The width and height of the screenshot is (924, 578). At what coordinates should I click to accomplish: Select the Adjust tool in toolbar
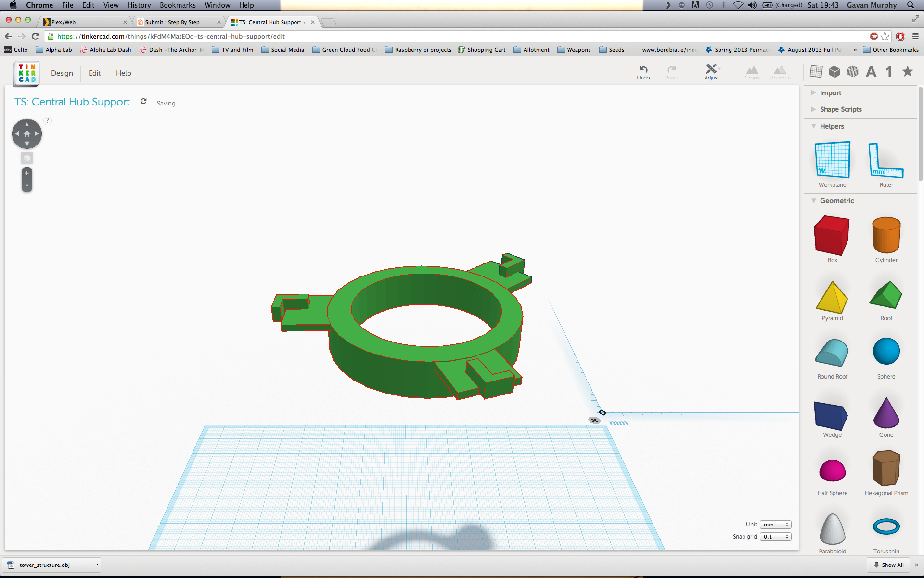pos(710,72)
